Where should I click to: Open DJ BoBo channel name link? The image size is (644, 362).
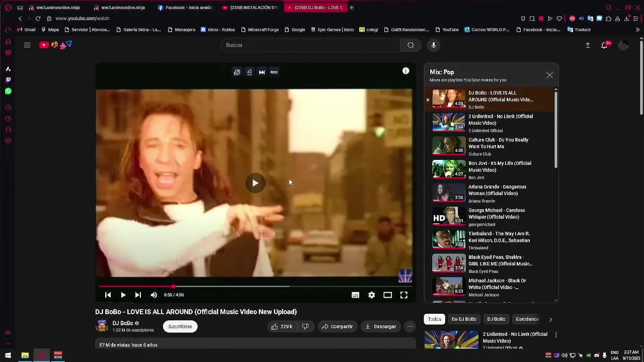click(123, 323)
